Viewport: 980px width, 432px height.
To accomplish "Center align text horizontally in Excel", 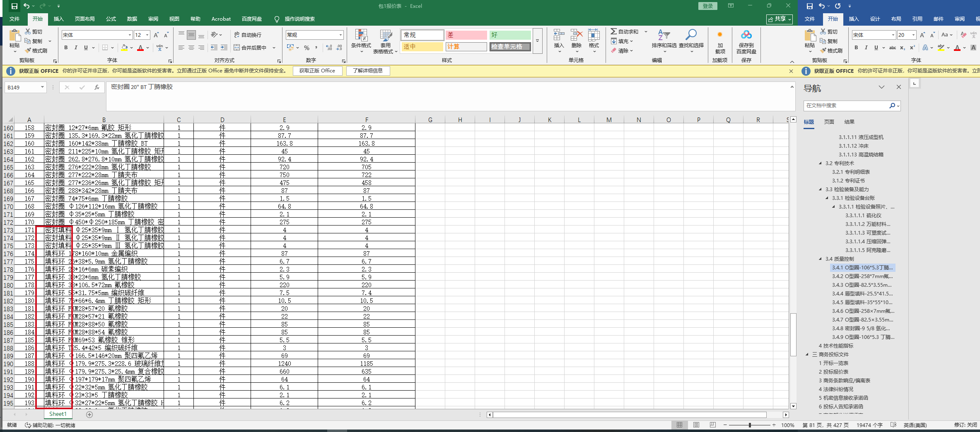I will [x=191, y=48].
